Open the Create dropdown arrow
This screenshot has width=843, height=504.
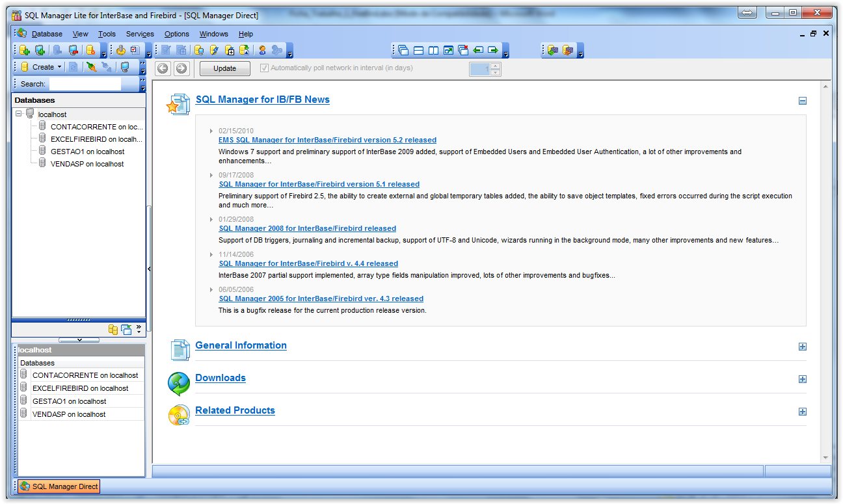59,67
